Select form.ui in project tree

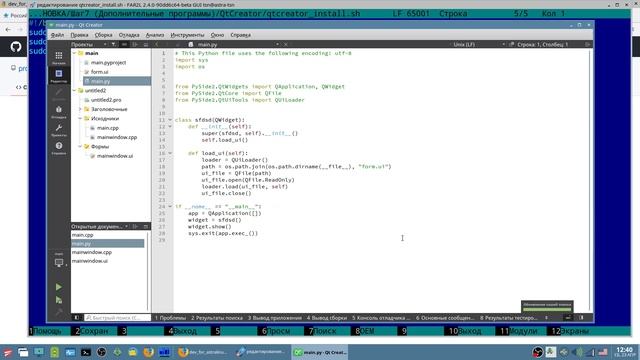[x=100, y=72]
